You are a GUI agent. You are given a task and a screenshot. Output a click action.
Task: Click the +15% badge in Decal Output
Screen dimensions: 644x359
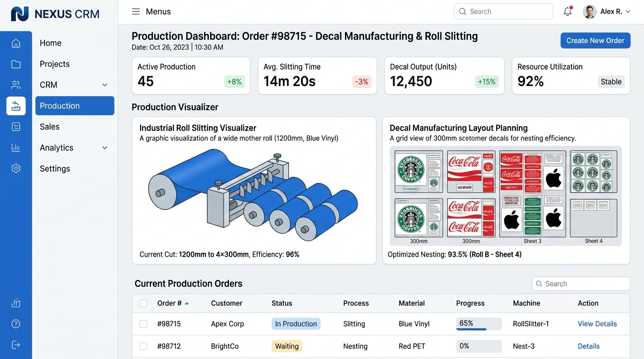coord(487,82)
